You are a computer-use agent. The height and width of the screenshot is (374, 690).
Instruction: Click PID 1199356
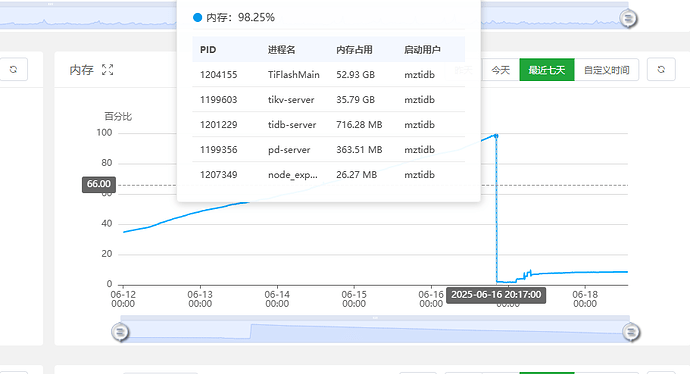218,150
